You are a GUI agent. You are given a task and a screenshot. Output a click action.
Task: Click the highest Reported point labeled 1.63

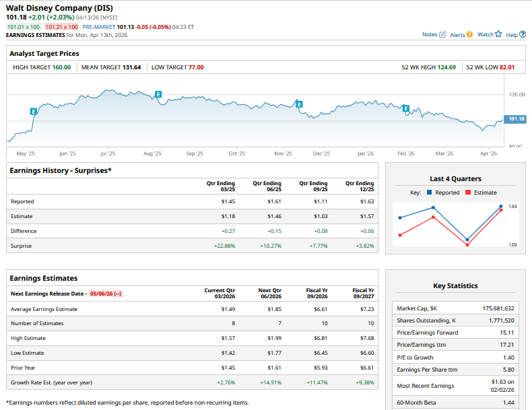[500, 206]
